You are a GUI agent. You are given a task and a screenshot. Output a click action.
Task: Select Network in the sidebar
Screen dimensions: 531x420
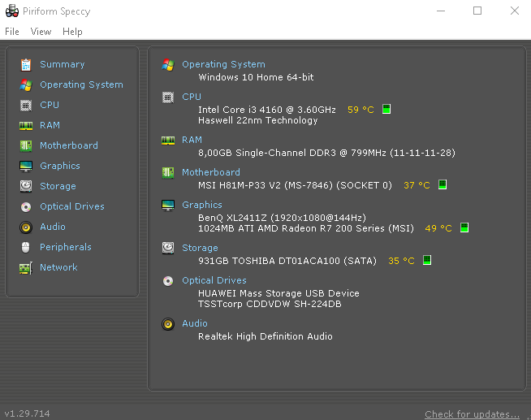pos(58,267)
